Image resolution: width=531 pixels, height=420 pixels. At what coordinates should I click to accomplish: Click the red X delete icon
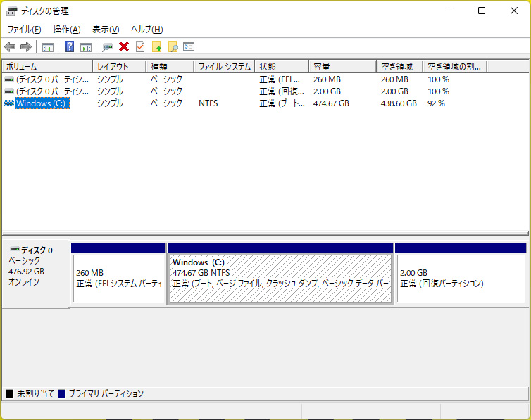tap(124, 46)
